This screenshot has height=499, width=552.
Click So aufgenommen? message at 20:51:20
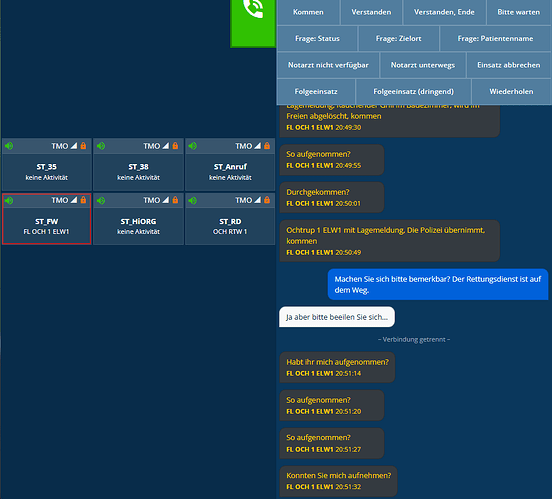tap(332, 405)
